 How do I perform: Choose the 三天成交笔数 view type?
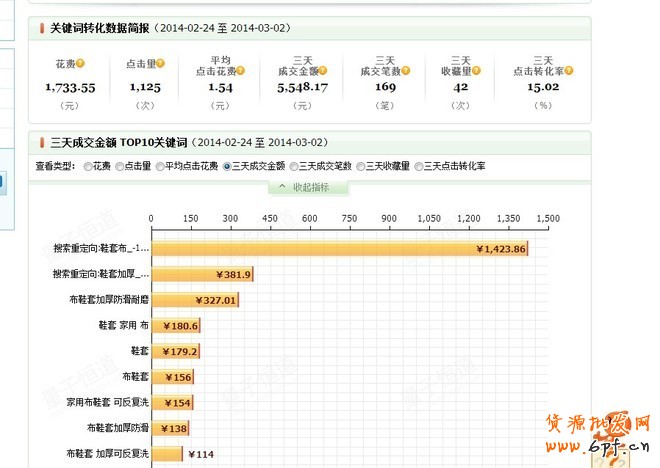(x=294, y=166)
